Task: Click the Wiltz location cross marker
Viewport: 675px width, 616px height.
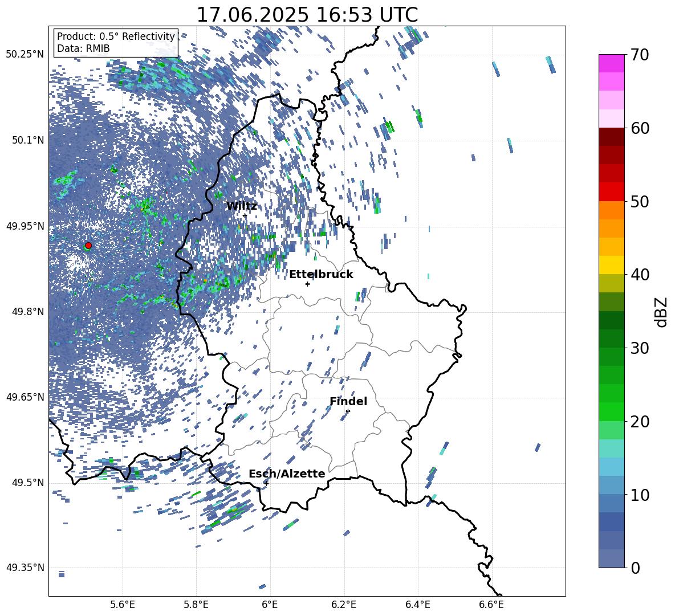Action: tap(245, 215)
